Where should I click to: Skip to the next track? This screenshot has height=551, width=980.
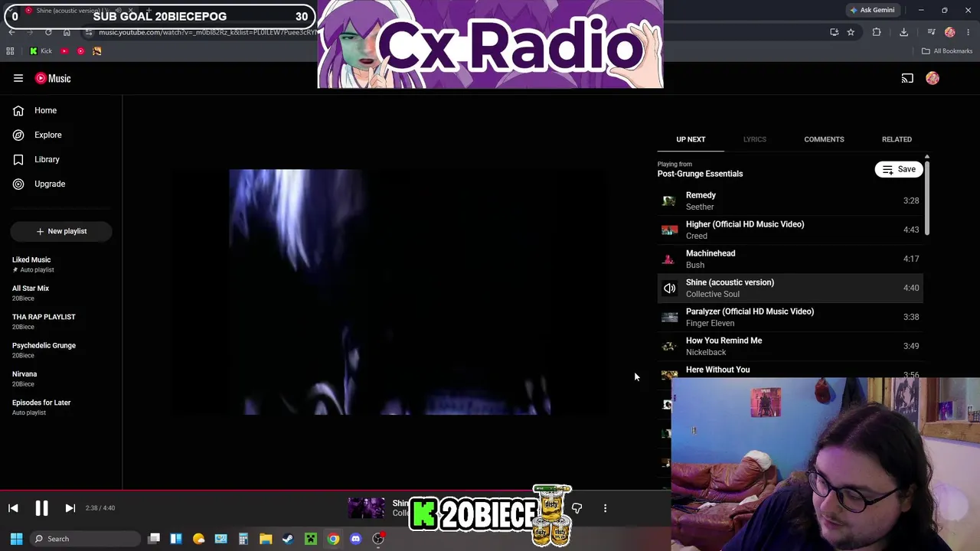pos(70,508)
